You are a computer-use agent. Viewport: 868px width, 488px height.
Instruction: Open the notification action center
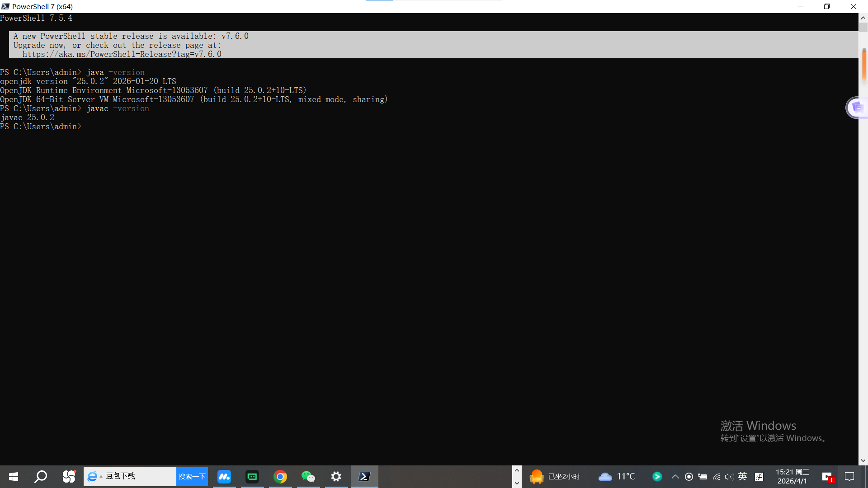849,477
